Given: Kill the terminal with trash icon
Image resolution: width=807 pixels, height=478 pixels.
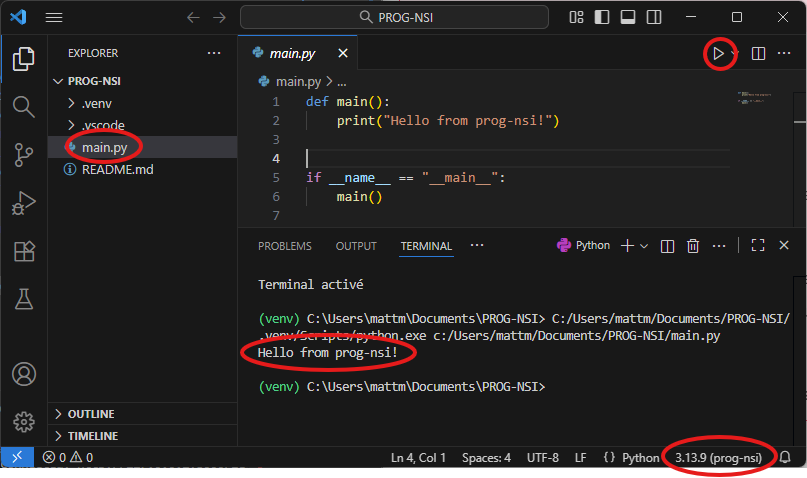Looking at the screenshot, I should click(x=693, y=246).
